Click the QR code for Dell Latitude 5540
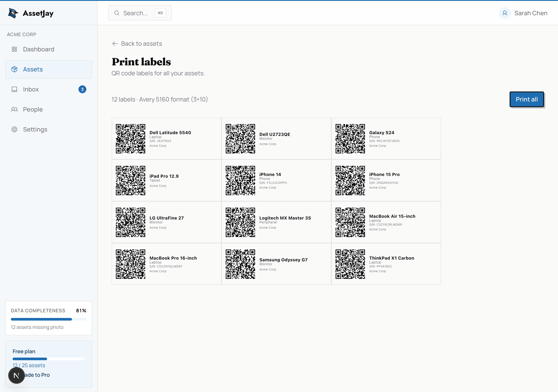Viewport: 558px width, 392px height. (x=131, y=139)
